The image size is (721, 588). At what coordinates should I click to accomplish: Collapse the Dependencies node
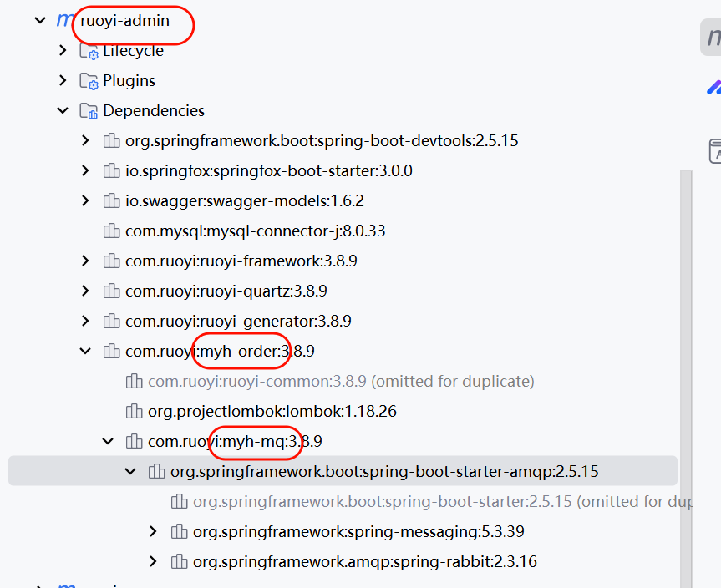[63, 111]
